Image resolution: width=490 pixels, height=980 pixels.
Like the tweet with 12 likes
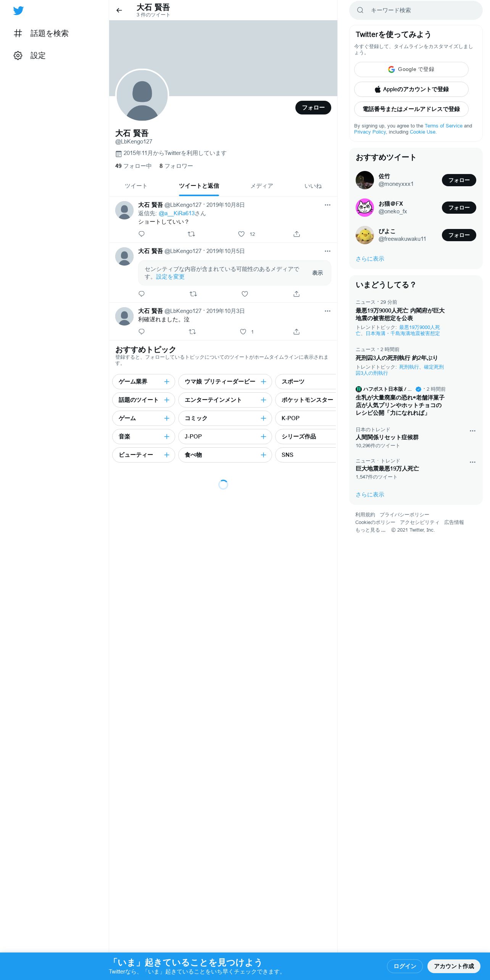tap(241, 234)
